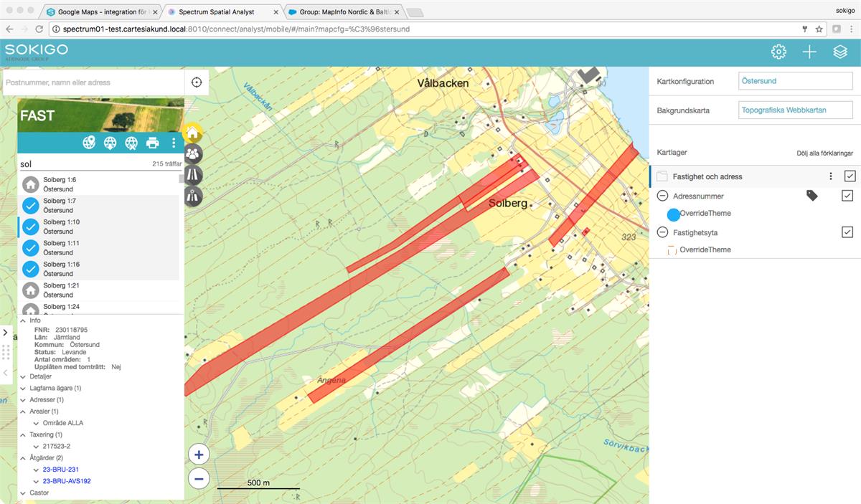Expand Lagfarna ägare (1) section
Image resolution: width=861 pixels, height=504 pixels.
tap(23, 388)
